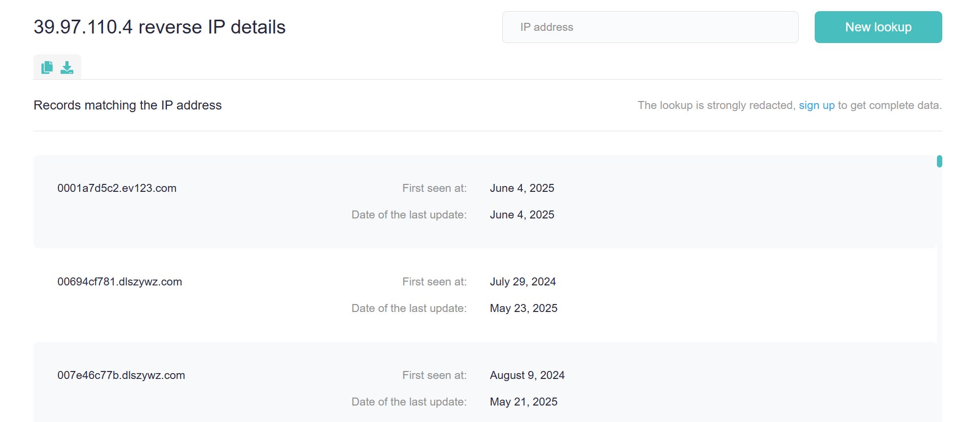This screenshot has width=980, height=422.
Task: Click the May 23, 2025 last update date
Action: point(523,308)
